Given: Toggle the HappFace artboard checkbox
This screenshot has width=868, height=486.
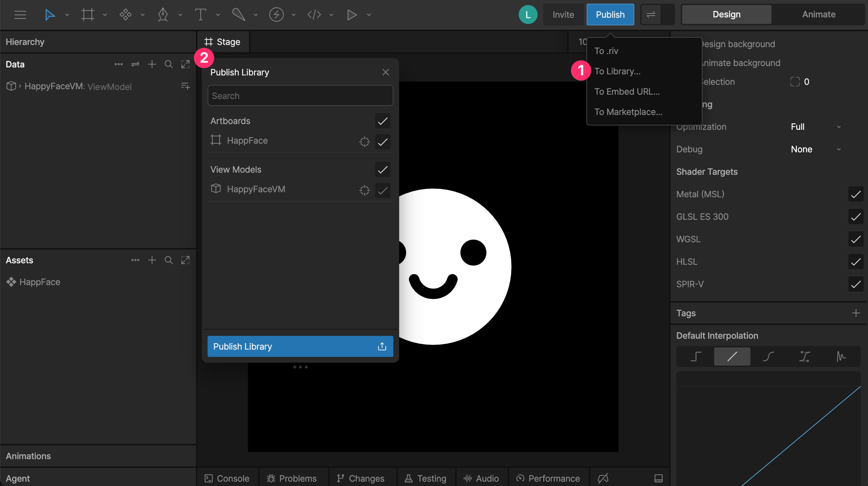Looking at the screenshot, I should click(x=382, y=142).
